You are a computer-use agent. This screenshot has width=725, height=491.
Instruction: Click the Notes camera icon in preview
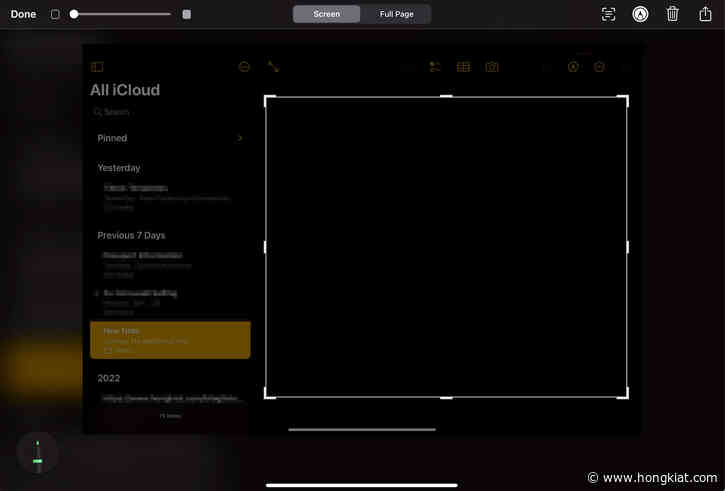coord(492,67)
